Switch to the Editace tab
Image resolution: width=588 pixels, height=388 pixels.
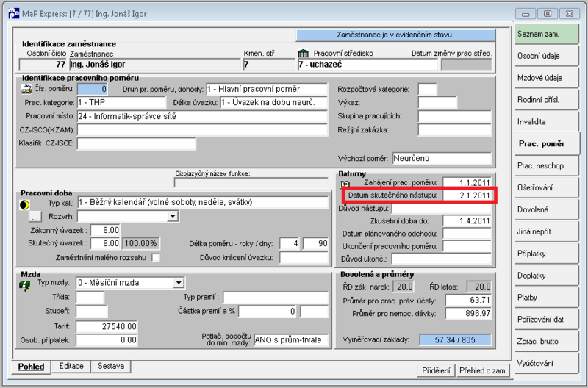point(71,366)
